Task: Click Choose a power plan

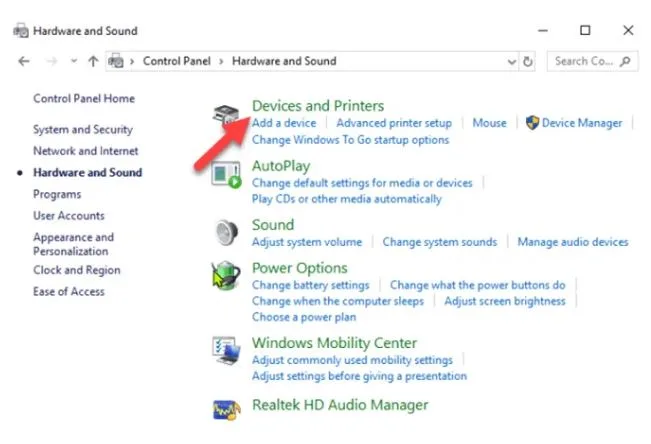Action: click(x=304, y=317)
